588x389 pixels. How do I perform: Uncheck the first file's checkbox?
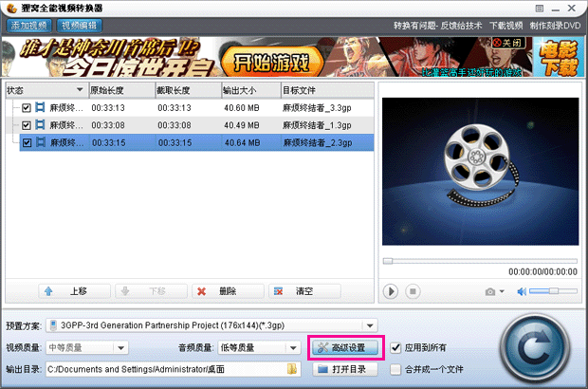pos(27,109)
